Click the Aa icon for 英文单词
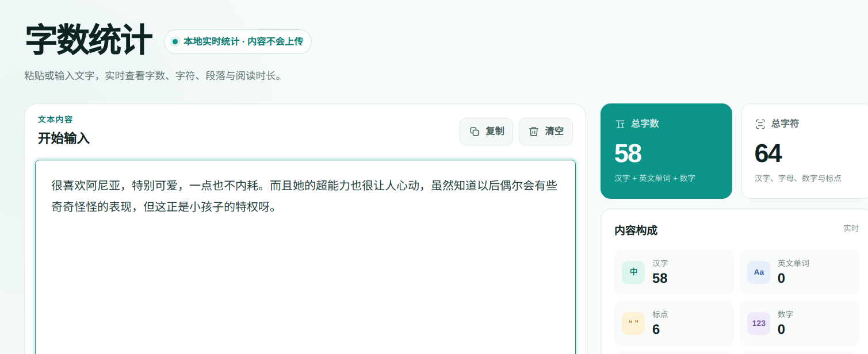The width and height of the screenshot is (868, 354). [759, 272]
